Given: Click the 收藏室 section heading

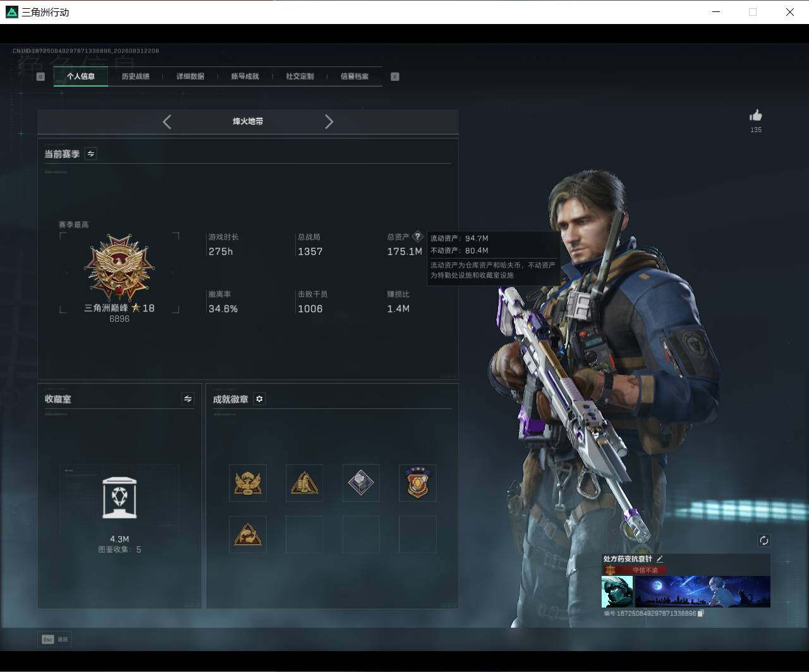Looking at the screenshot, I should click(58, 399).
